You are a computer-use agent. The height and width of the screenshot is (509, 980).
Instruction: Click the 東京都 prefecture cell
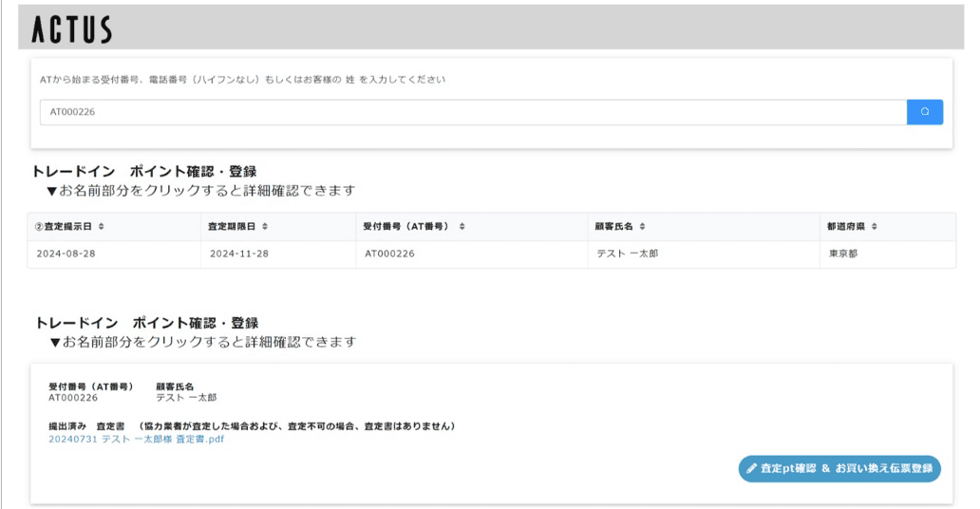[x=841, y=254]
